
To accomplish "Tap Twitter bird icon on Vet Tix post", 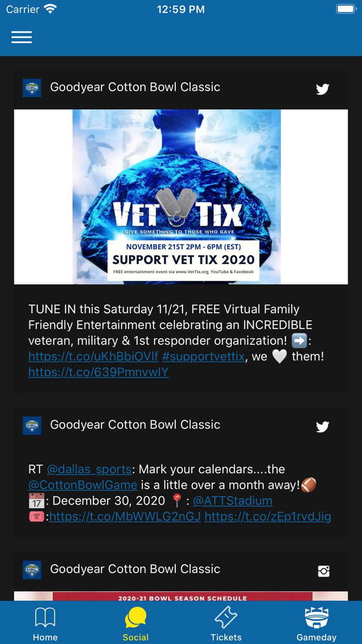I will click(323, 89).
